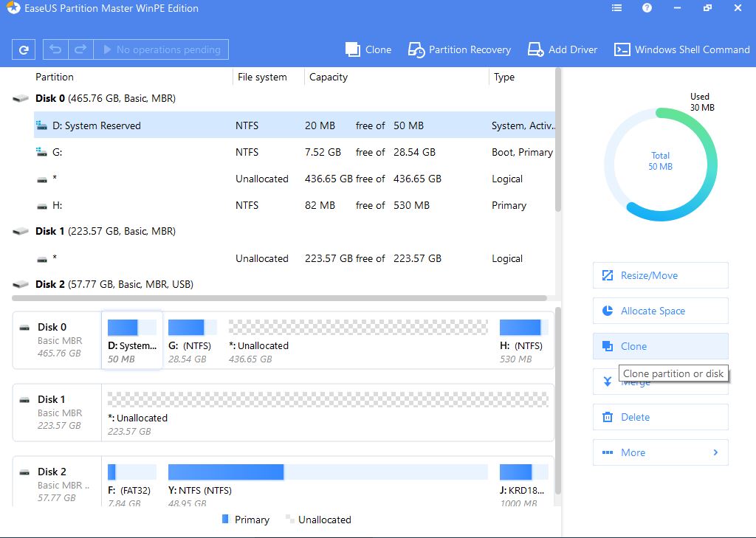Choose Allocate Space in the side panel
The height and width of the screenshot is (538, 756).
(660, 311)
